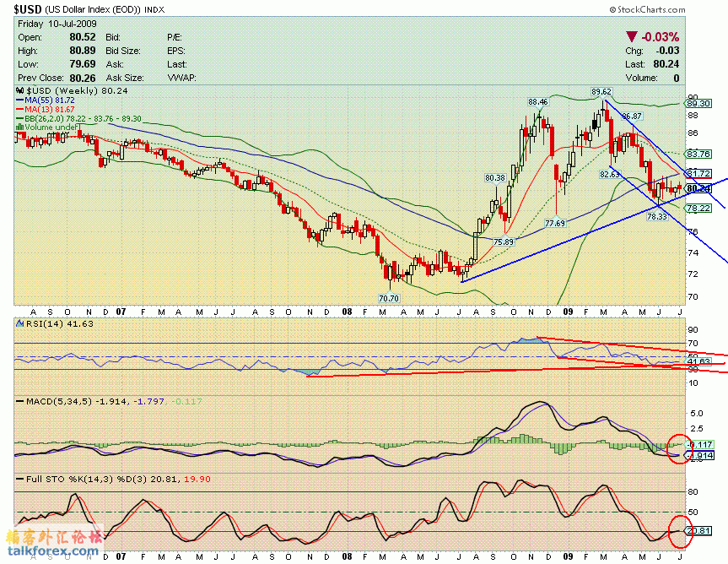Select the Low value 79.69

[x=83, y=64]
